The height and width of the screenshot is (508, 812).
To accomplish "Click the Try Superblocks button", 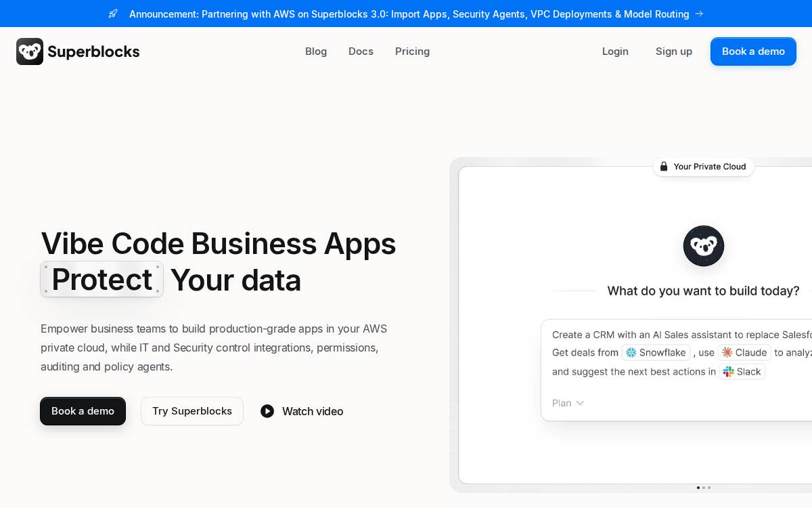I will pyautogui.click(x=192, y=411).
